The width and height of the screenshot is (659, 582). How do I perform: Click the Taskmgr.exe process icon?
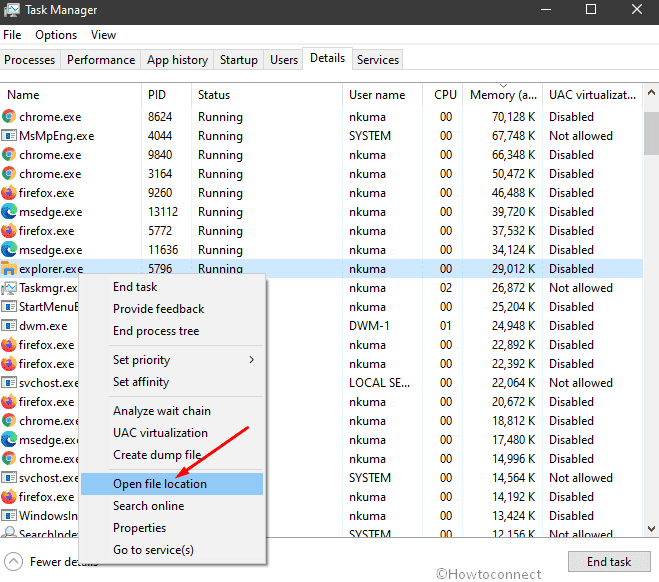9,288
